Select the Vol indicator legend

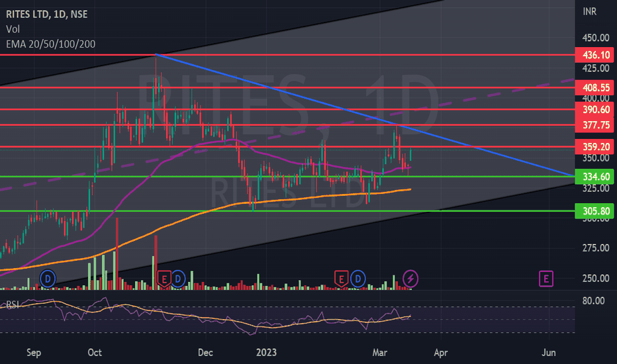(13, 29)
